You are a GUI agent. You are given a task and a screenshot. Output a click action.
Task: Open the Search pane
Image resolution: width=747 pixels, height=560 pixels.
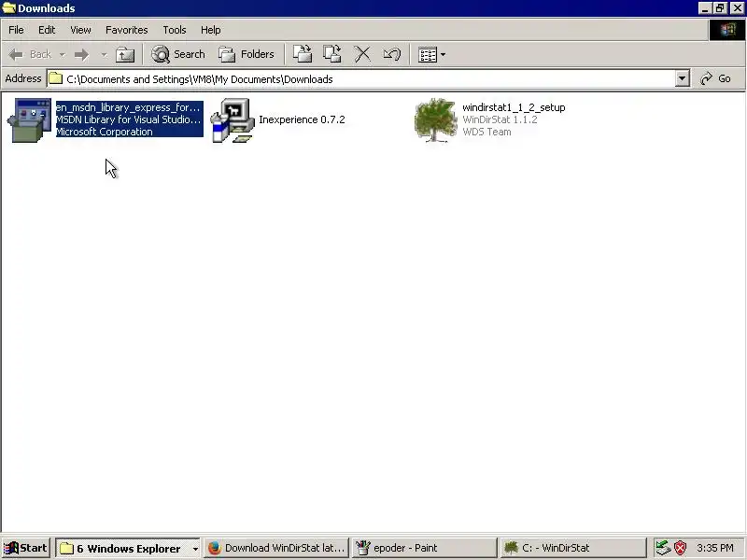click(x=178, y=54)
